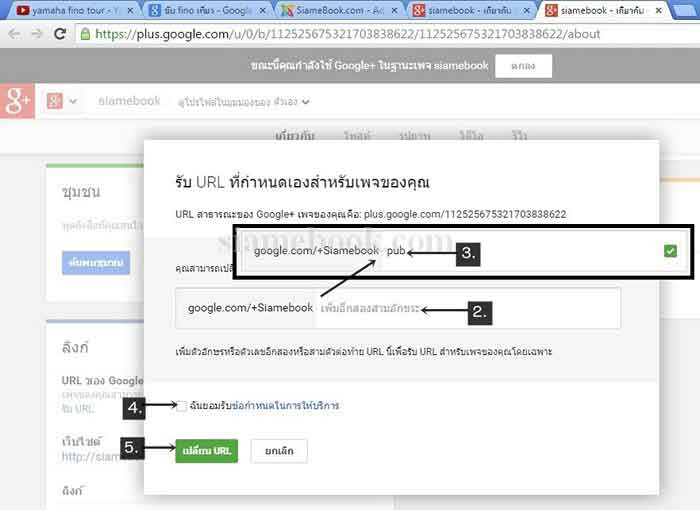The height and width of the screenshot is (510, 700).
Task: Reload the page with the refresh icon
Action: 60,34
